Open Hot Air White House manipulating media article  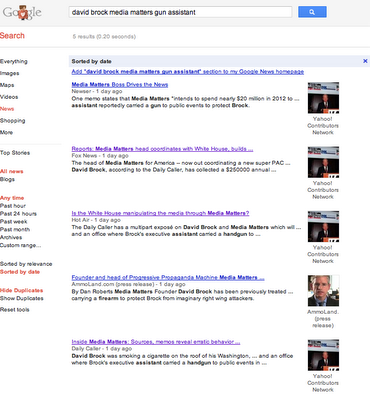click(160, 213)
